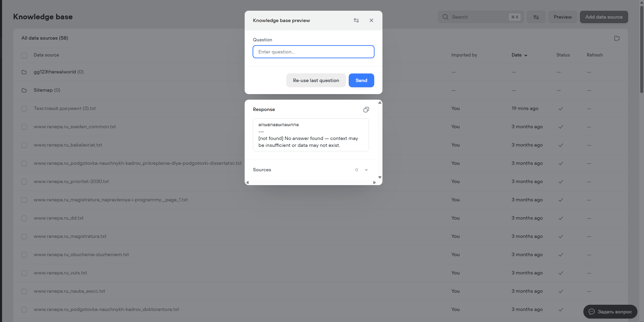This screenshot has width=644, height=322.
Task: Click the response text box content
Action: pyautogui.click(x=311, y=135)
